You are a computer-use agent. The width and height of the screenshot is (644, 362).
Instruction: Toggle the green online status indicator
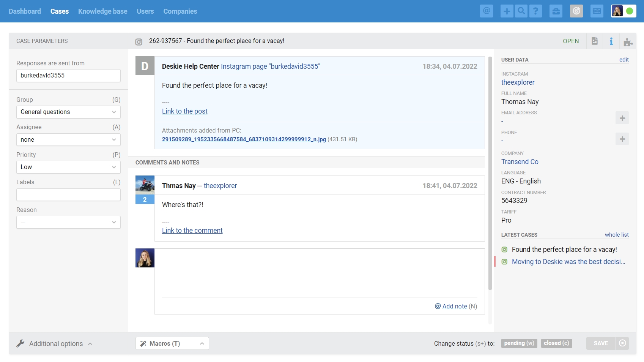pyautogui.click(x=630, y=11)
